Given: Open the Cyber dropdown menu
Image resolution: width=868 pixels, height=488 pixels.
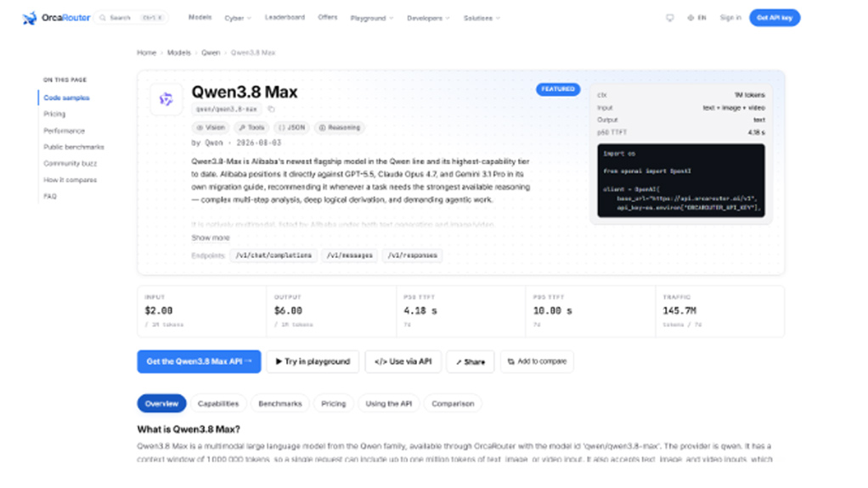Looking at the screenshot, I should pyautogui.click(x=238, y=19).
